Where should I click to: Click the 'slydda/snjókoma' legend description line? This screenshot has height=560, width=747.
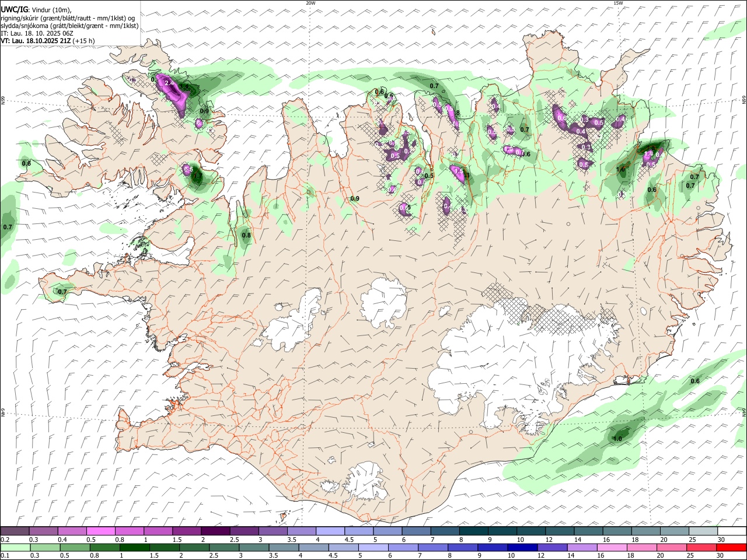coord(69,26)
